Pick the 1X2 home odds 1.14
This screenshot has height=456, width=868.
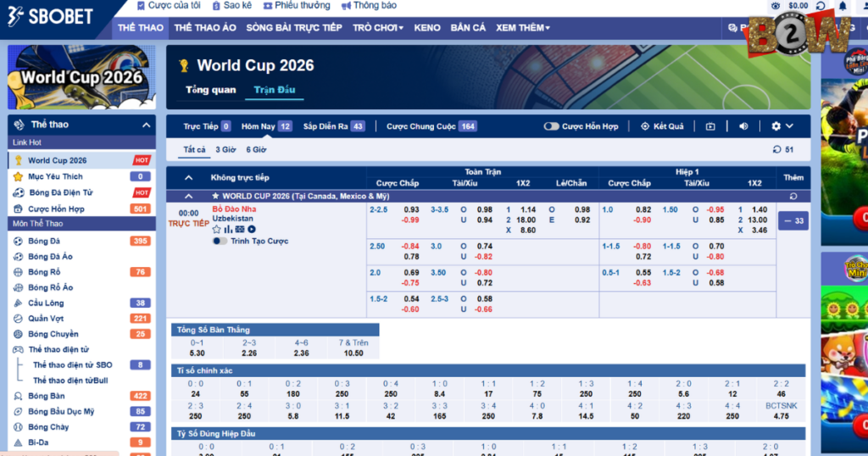tap(527, 209)
